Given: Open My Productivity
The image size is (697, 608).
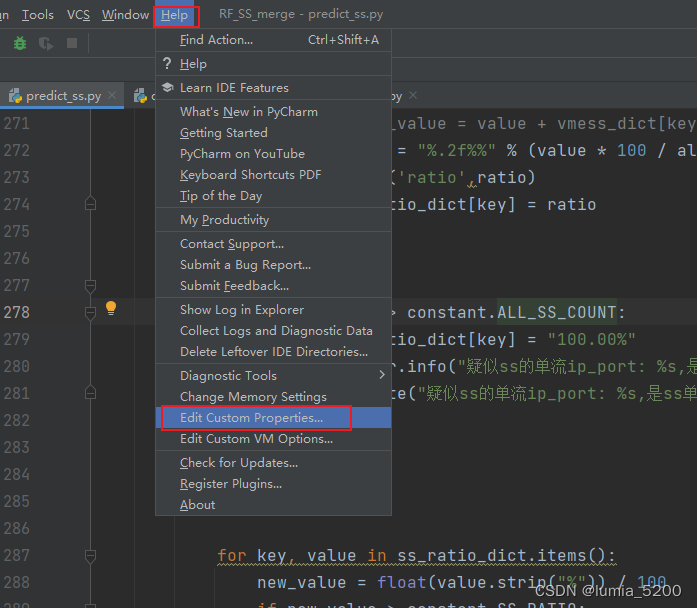Looking at the screenshot, I should pos(273,220).
